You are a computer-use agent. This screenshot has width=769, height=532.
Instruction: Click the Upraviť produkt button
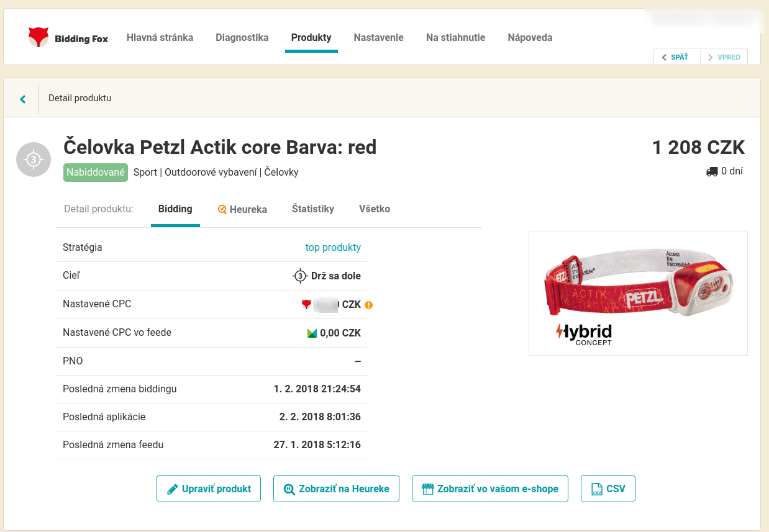(x=209, y=489)
